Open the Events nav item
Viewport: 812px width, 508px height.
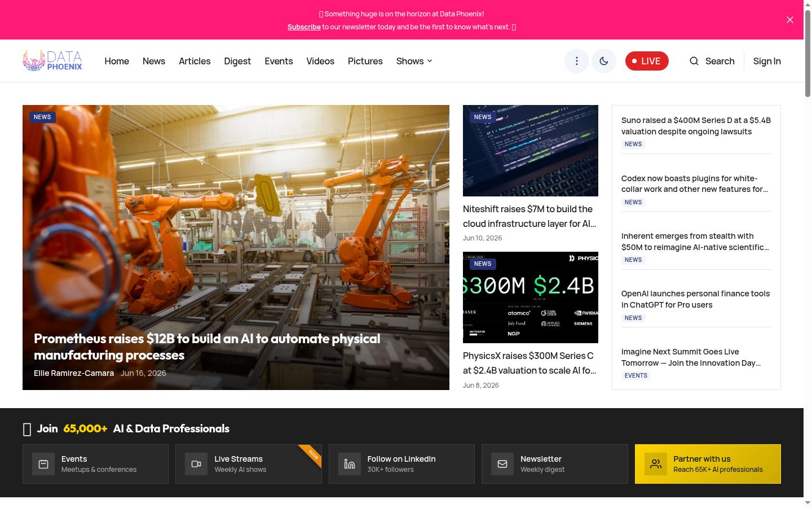(x=279, y=61)
